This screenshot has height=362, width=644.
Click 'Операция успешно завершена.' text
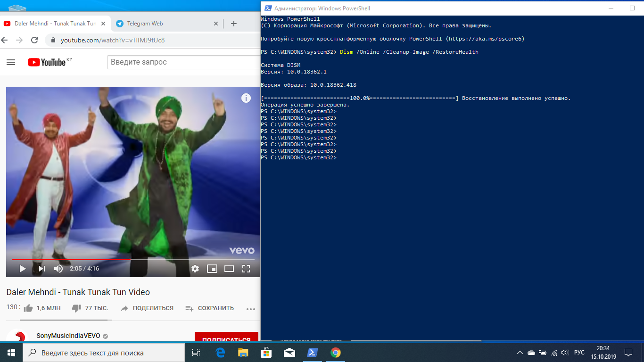[x=305, y=105]
